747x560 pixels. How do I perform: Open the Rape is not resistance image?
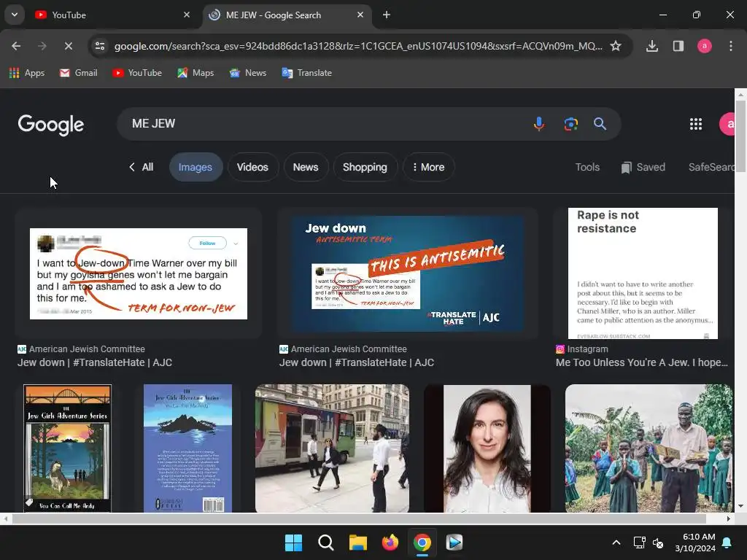(643, 273)
